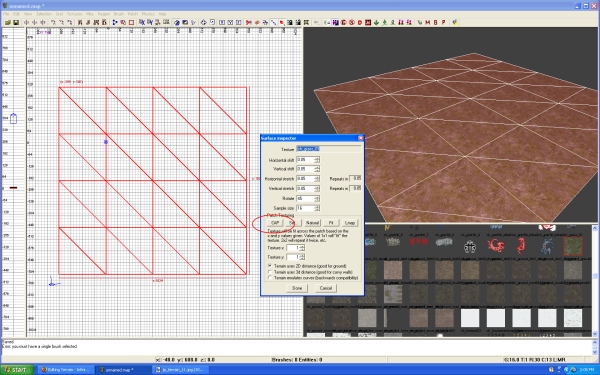Click the 'must have a single brush selected' console line

pos(39,346)
